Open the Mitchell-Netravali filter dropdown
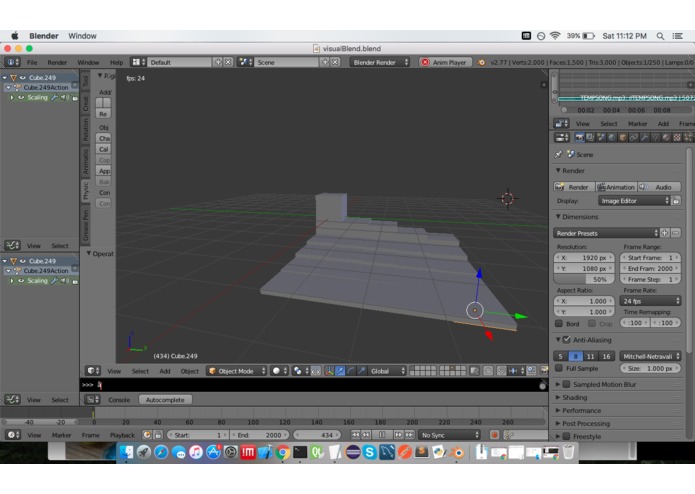 (x=650, y=356)
